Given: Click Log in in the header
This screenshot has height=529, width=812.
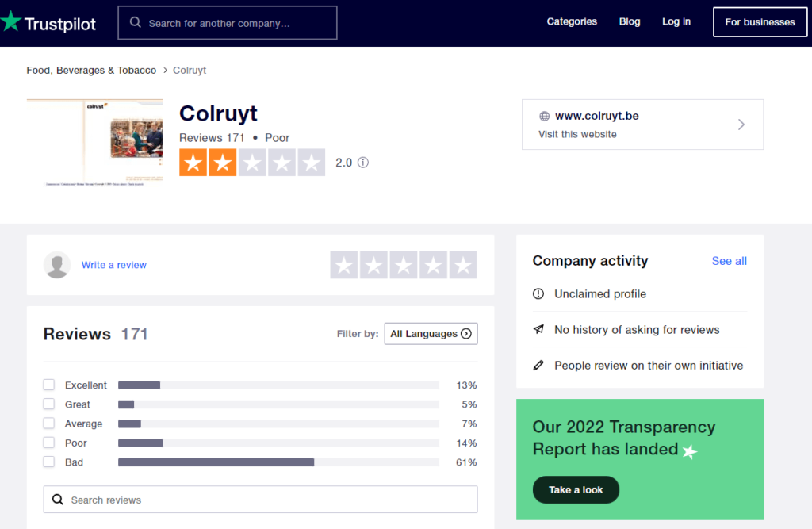Looking at the screenshot, I should pyautogui.click(x=676, y=21).
